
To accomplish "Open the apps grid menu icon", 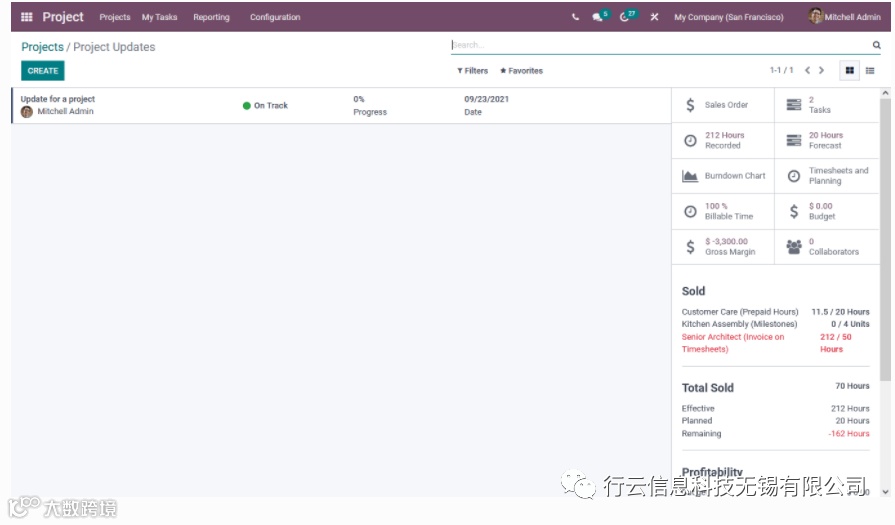I will [26, 17].
